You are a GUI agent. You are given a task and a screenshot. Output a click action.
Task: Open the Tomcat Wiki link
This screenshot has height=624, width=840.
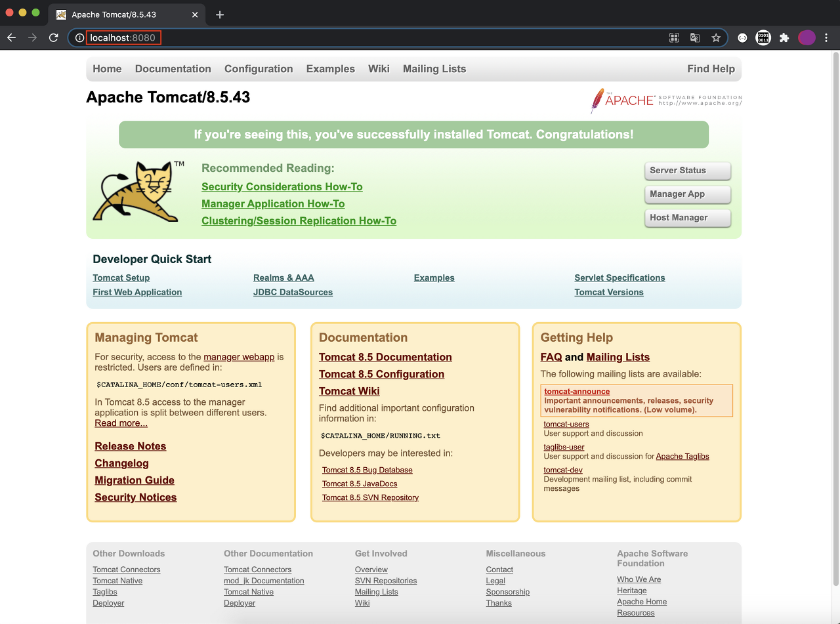click(x=349, y=391)
